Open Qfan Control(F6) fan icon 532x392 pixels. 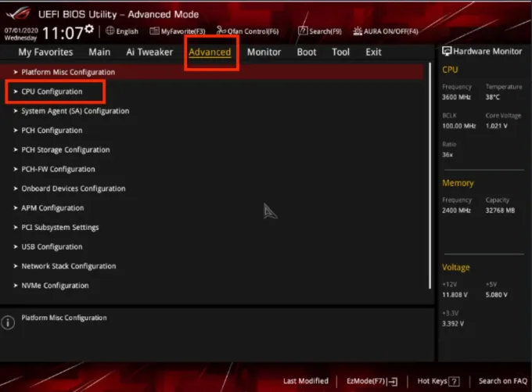222,31
